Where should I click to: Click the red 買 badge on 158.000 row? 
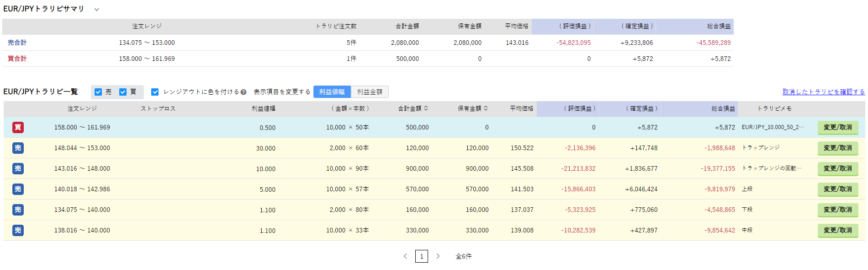pos(18,127)
